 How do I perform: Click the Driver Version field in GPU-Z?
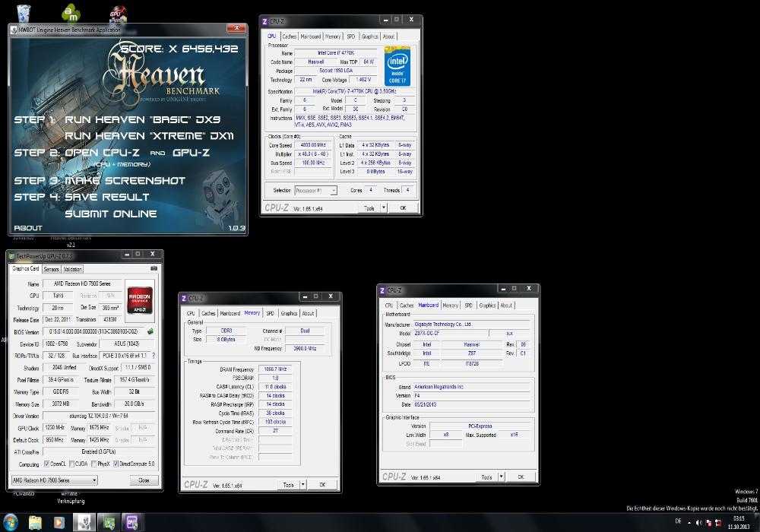tap(99, 416)
